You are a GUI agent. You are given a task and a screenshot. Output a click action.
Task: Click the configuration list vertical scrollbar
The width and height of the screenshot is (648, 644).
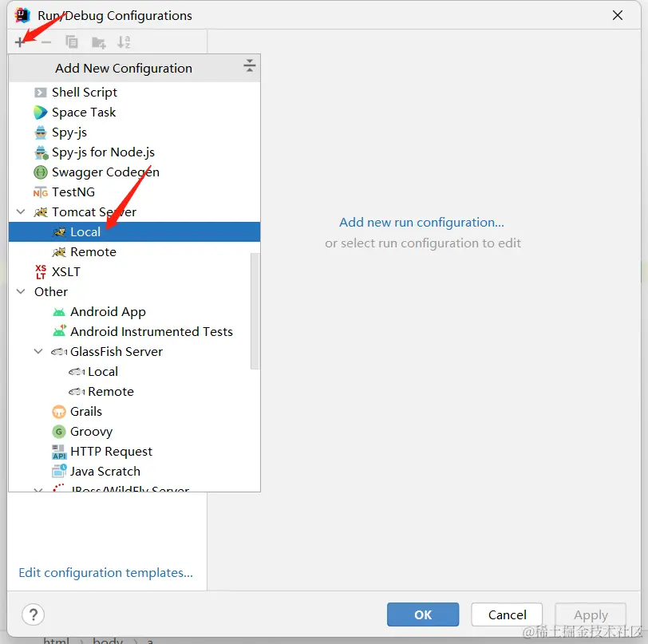(x=255, y=311)
